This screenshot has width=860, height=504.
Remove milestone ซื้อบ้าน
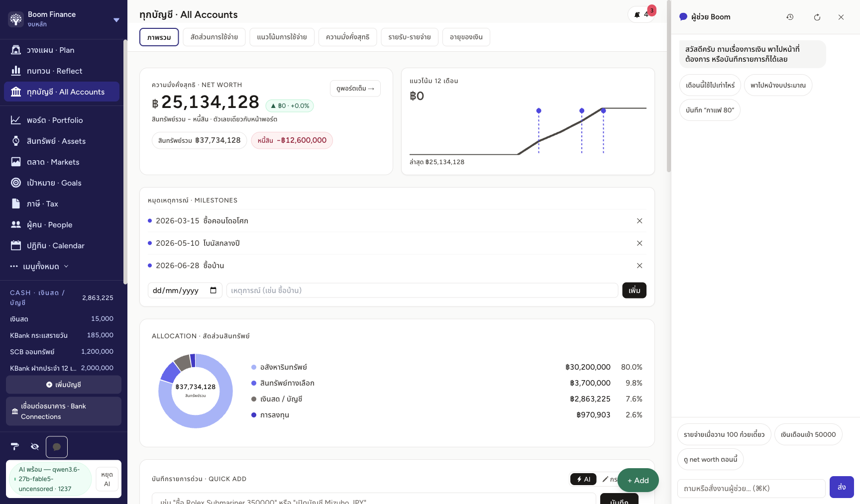coord(640,266)
